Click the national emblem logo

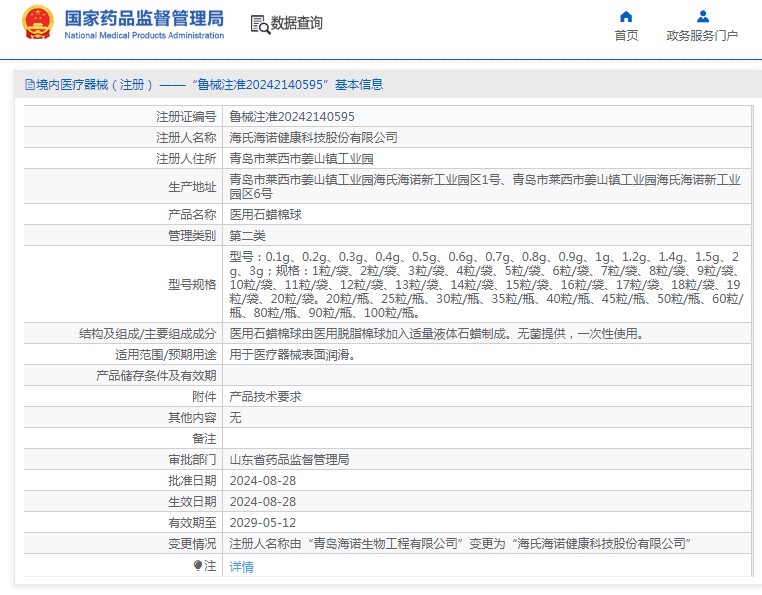37,23
